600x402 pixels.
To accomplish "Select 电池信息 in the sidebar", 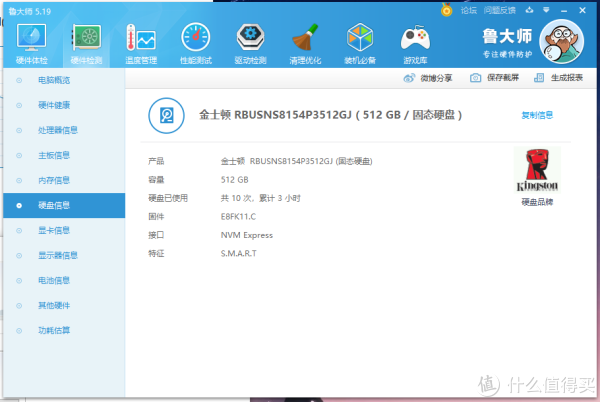I will (64, 280).
